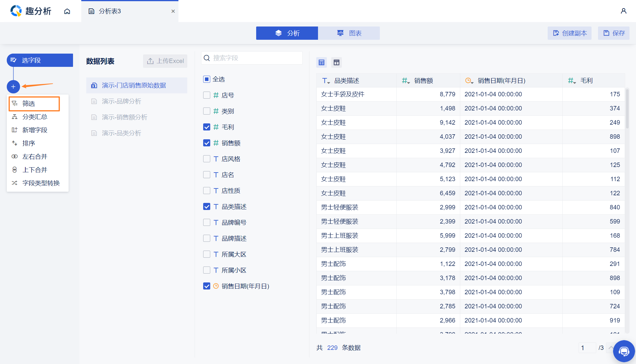Switch to the first table view icon
636x364 pixels.
tap(322, 62)
